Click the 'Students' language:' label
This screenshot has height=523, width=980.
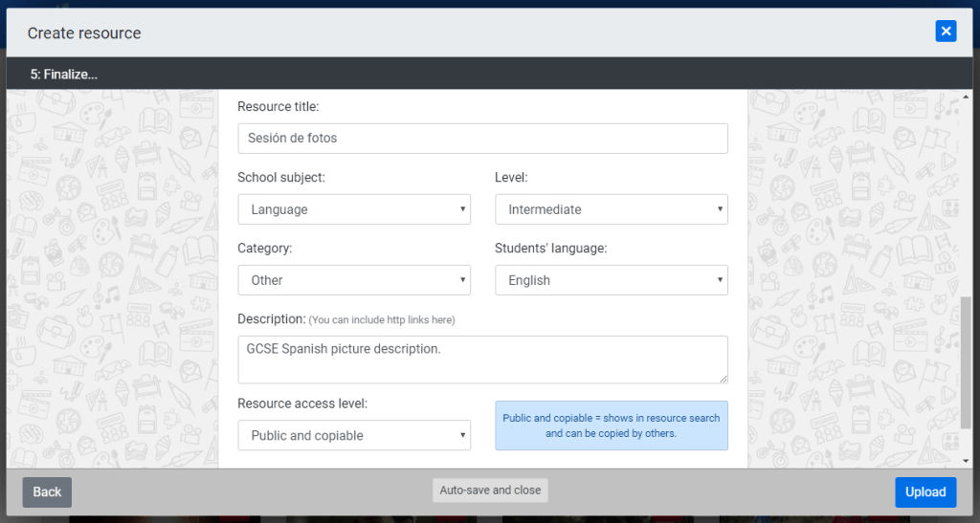[550, 249]
